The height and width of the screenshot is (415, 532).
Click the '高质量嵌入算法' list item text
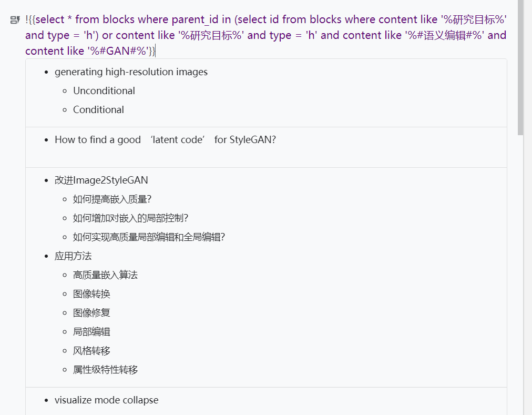[x=105, y=275]
